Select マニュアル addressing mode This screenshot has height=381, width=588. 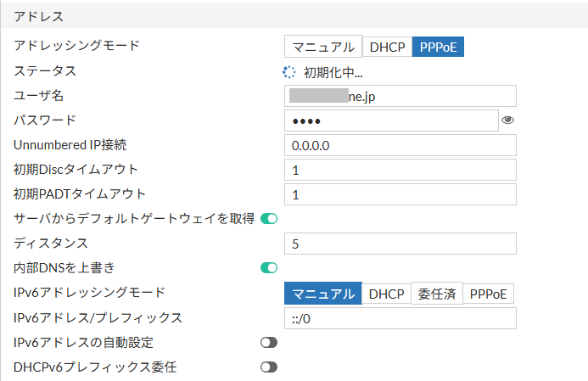323,48
